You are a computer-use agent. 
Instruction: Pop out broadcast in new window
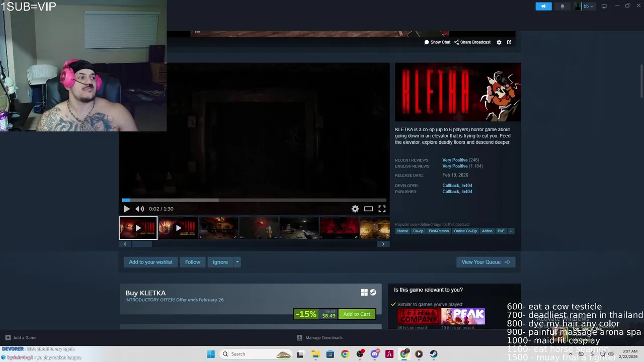(509, 42)
